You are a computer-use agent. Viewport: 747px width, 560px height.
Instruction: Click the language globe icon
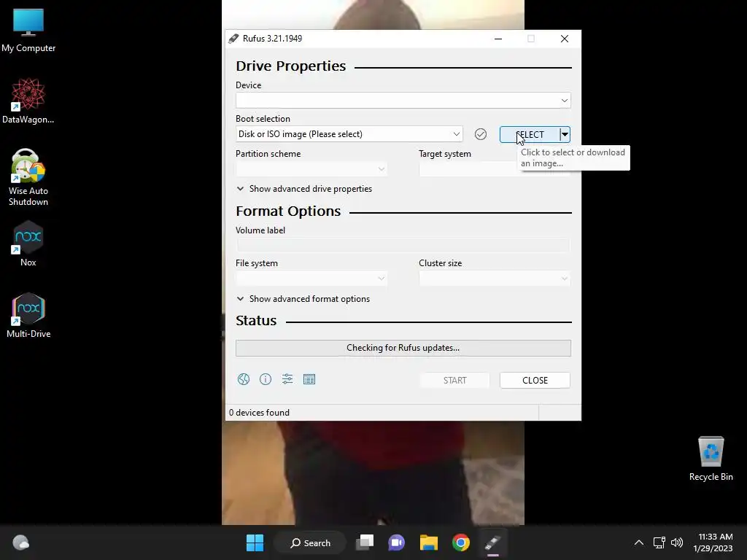click(244, 379)
